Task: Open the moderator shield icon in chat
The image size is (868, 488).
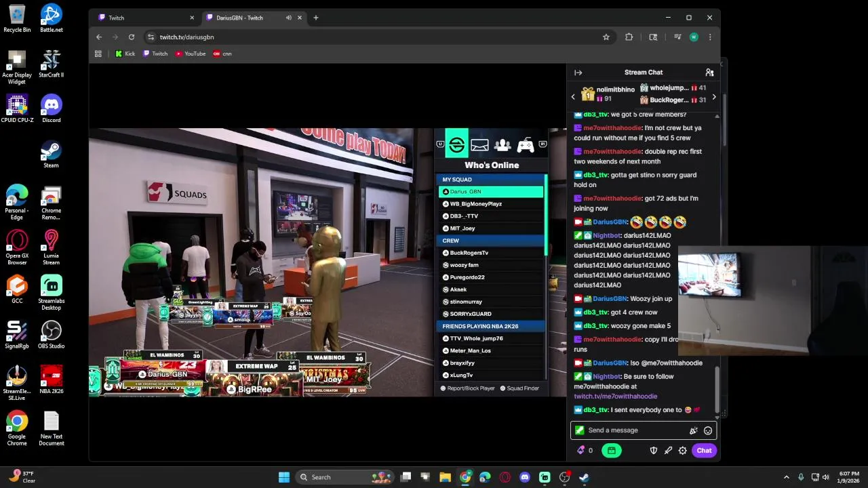Action: click(654, 450)
